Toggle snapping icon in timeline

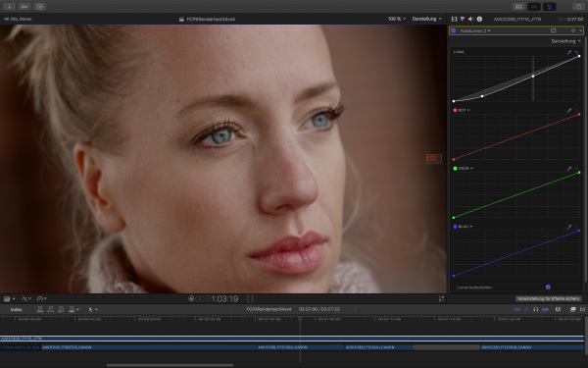pyautogui.click(x=546, y=309)
